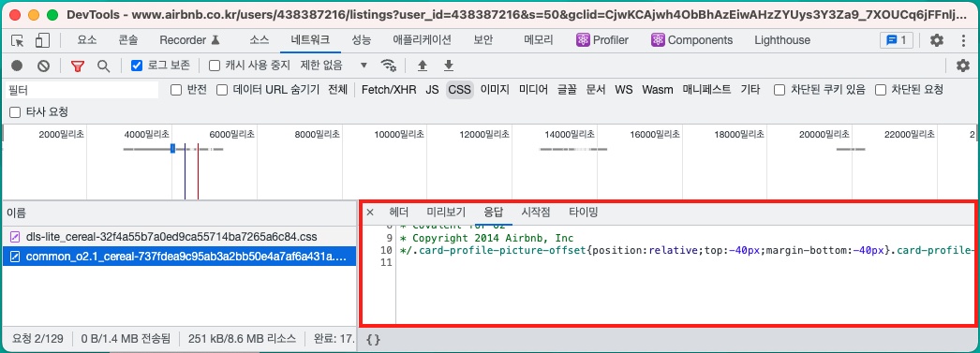
Task: Enable 캐시 사용 중지 checkbox
Action: coord(215,65)
